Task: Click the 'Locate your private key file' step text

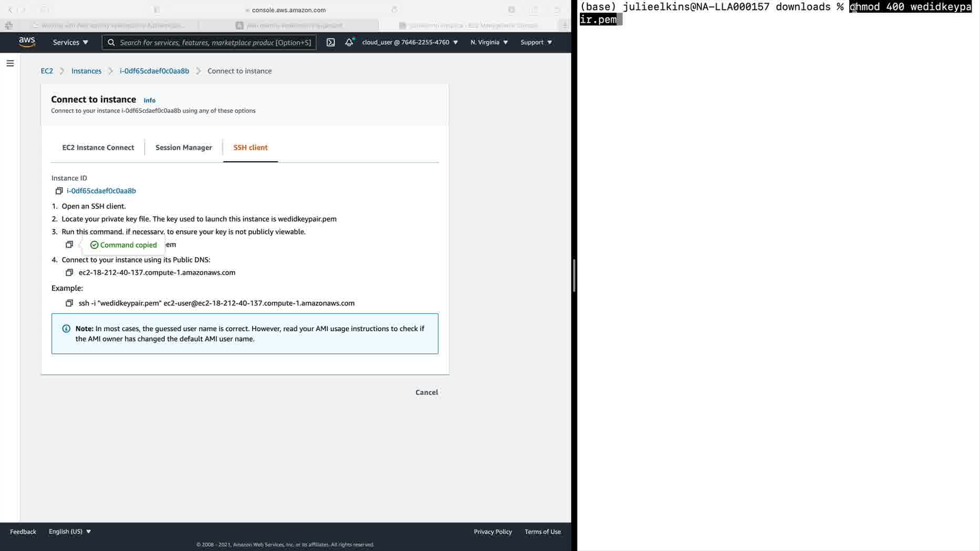Action: coord(199,219)
